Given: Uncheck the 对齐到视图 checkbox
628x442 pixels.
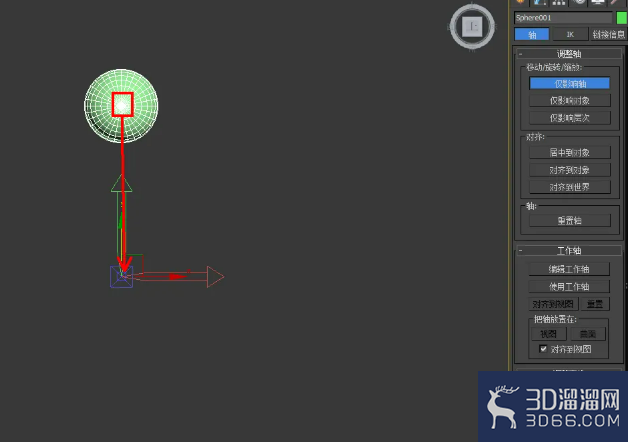Looking at the screenshot, I should (x=543, y=349).
